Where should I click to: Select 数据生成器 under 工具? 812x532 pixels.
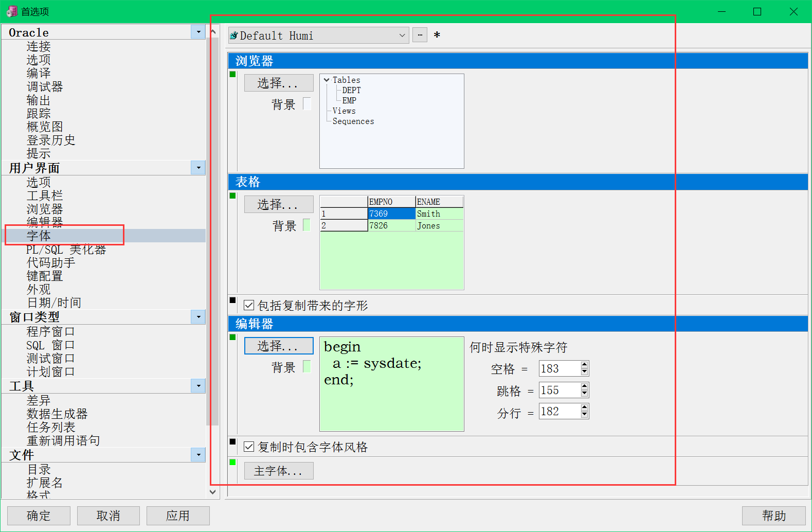point(57,414)
